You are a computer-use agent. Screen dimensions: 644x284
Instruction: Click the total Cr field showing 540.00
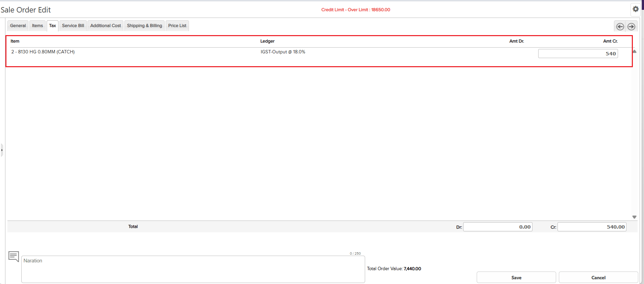pyautogui.click(x=592, y=227)
